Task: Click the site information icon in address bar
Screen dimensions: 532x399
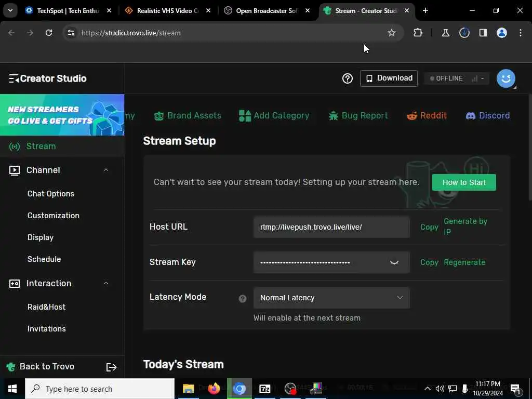Action: click(71, 33)
